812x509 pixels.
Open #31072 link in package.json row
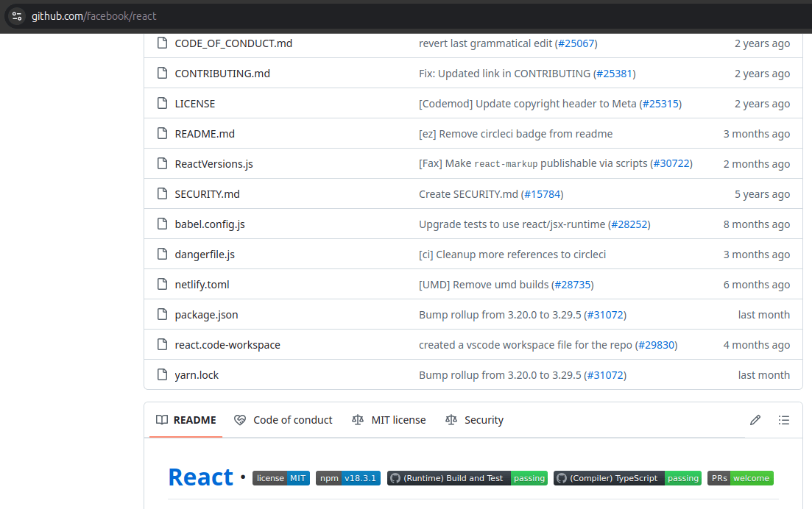605,315
